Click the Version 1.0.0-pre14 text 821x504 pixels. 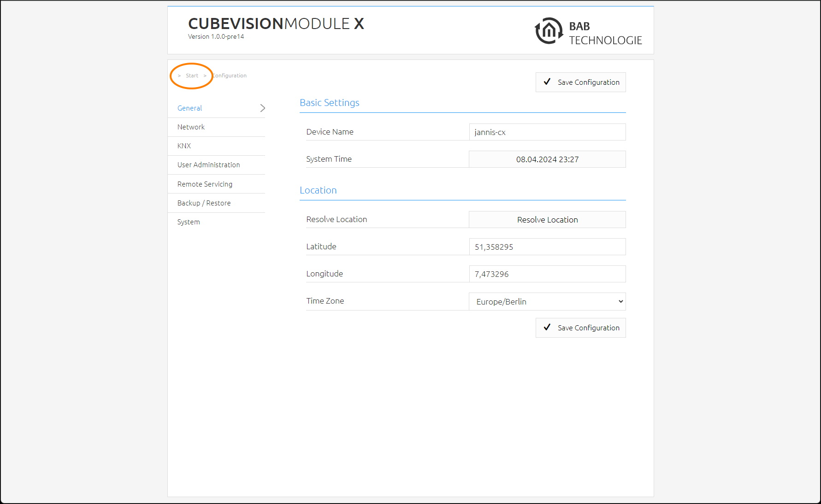216,37
